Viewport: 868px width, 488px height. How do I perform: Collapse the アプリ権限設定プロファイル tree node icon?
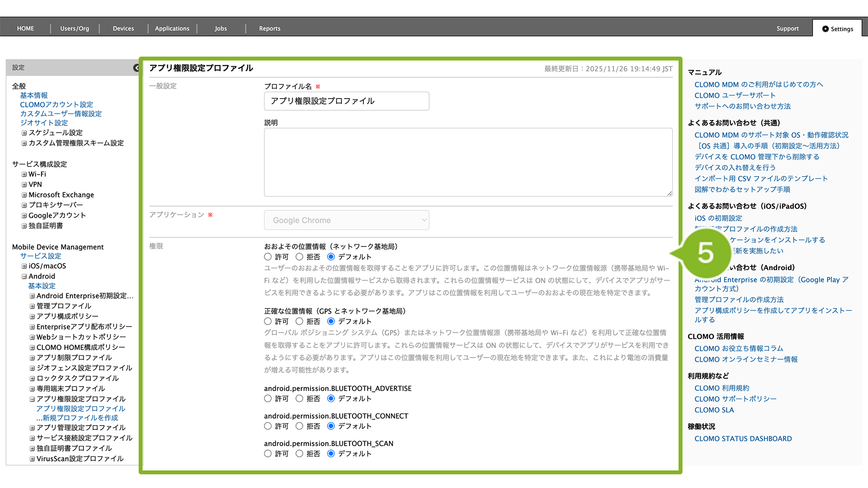pyautogui.click(x=32, y=399)
